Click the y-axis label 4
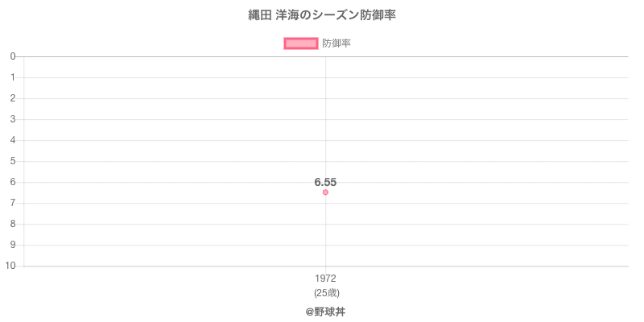 click(x=14, y=140)
